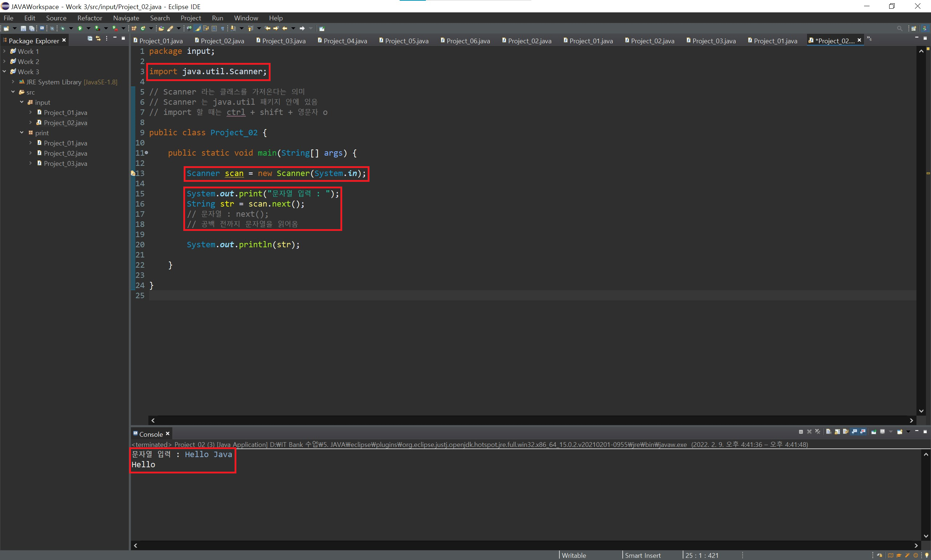The height and width of the screenshot is (560, 931).
Task: Switch to the Project_06.java editor tab
Action: [x=468, y=41]
